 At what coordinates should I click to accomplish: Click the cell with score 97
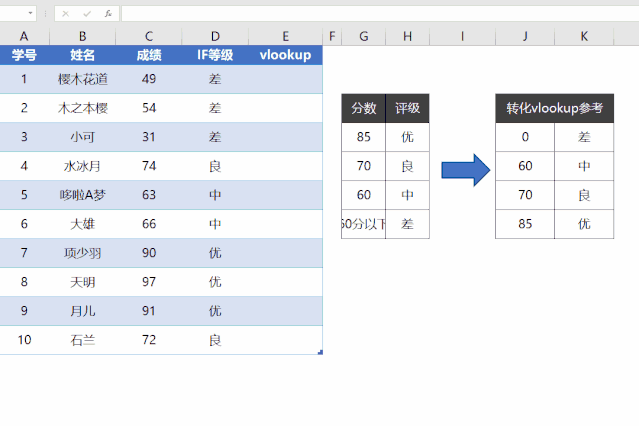pos(149,282)
